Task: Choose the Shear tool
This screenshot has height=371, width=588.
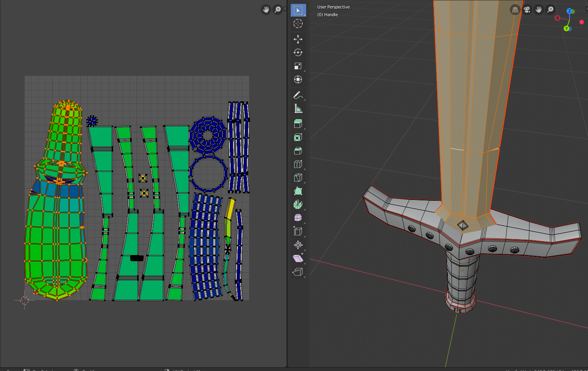Action: pos(298,259)
